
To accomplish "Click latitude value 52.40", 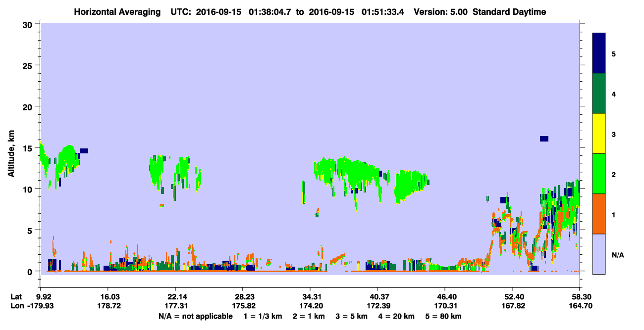I will (x=512, y=297).
